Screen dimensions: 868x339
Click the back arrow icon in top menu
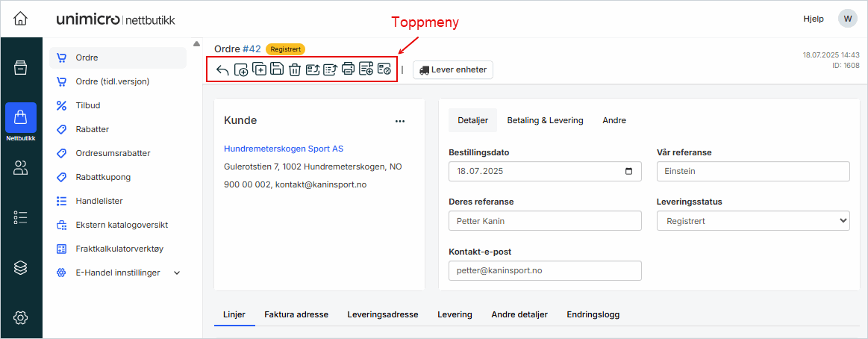tap(222, 70)
